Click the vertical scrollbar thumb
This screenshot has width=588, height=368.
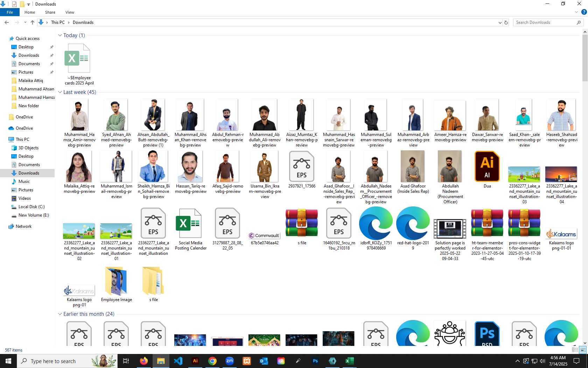pyautogui.click(x=585, y=58)
